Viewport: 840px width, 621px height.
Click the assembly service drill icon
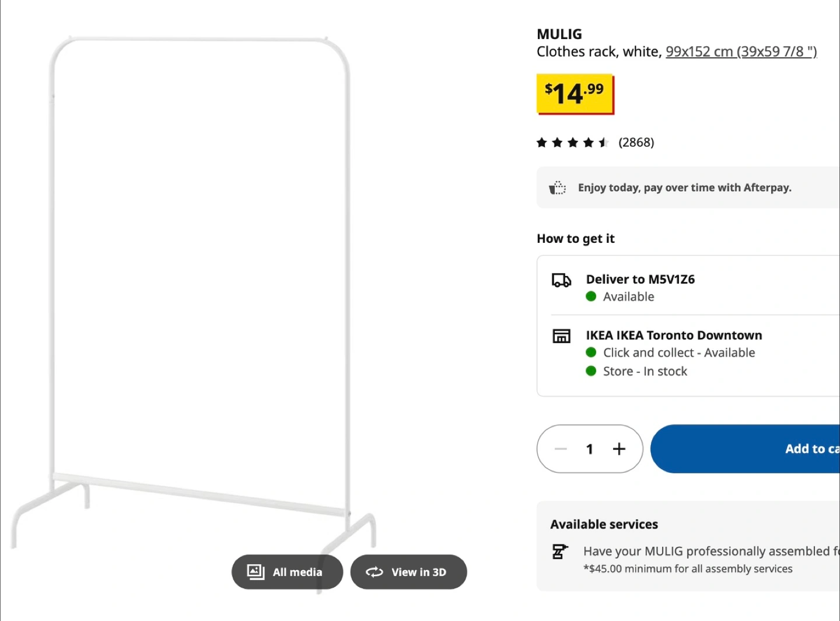pos(559,552)
